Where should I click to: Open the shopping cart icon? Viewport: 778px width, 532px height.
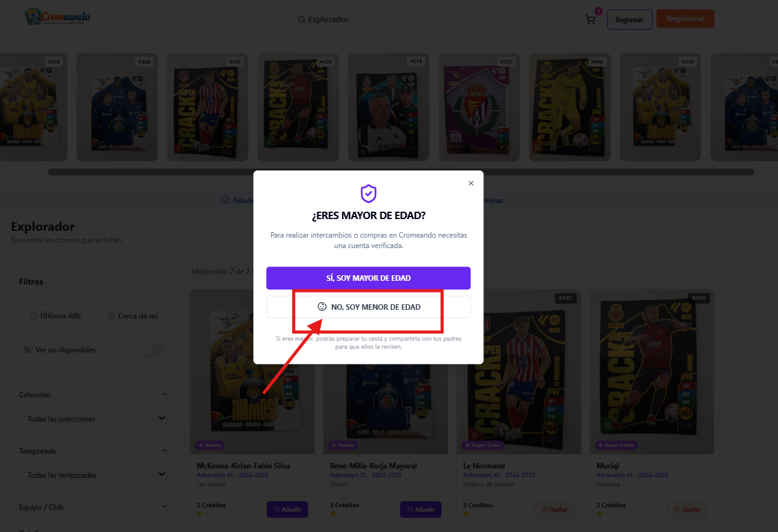pyautogui.click(x=590, y=20)
